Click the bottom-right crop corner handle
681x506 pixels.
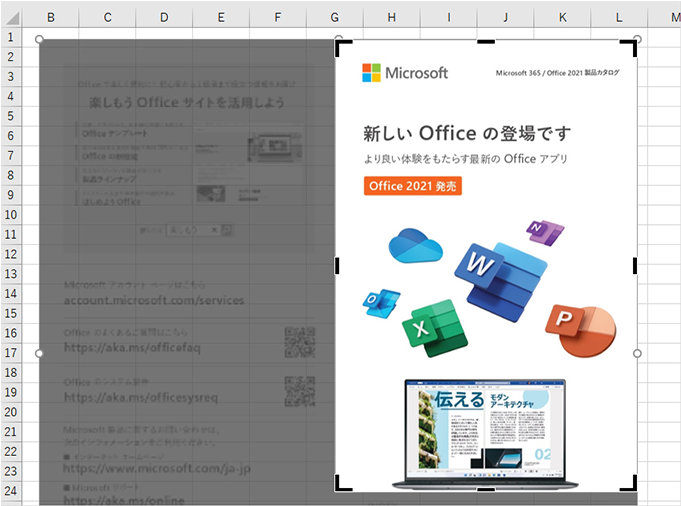pos(629,483)
